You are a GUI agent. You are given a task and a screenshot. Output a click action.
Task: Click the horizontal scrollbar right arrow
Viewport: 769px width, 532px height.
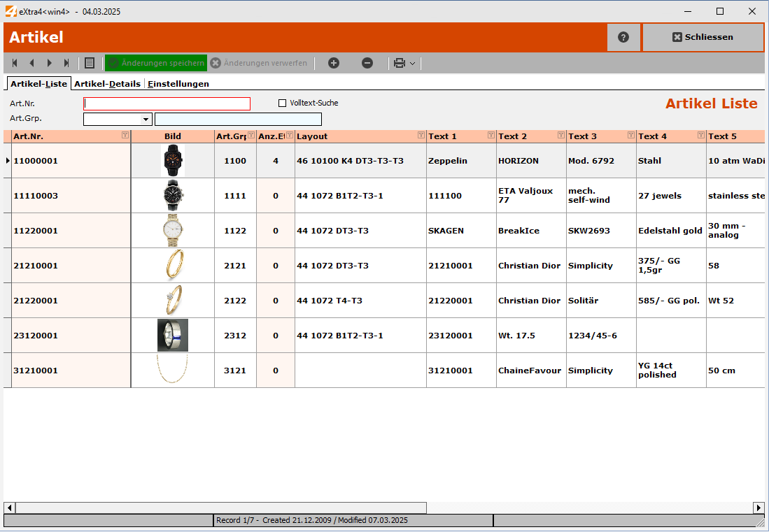(759, 508)
